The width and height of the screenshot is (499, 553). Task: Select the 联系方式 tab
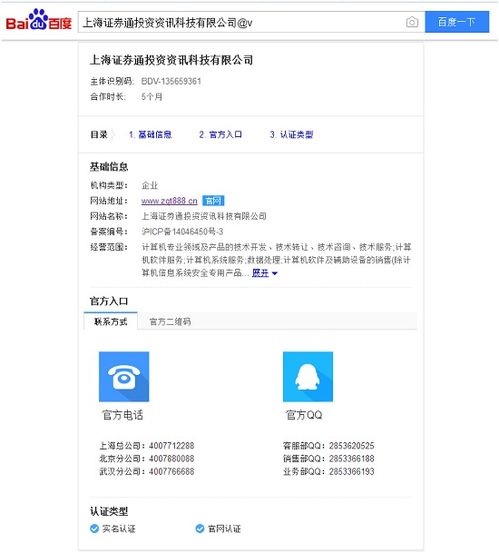pos(110,321)
